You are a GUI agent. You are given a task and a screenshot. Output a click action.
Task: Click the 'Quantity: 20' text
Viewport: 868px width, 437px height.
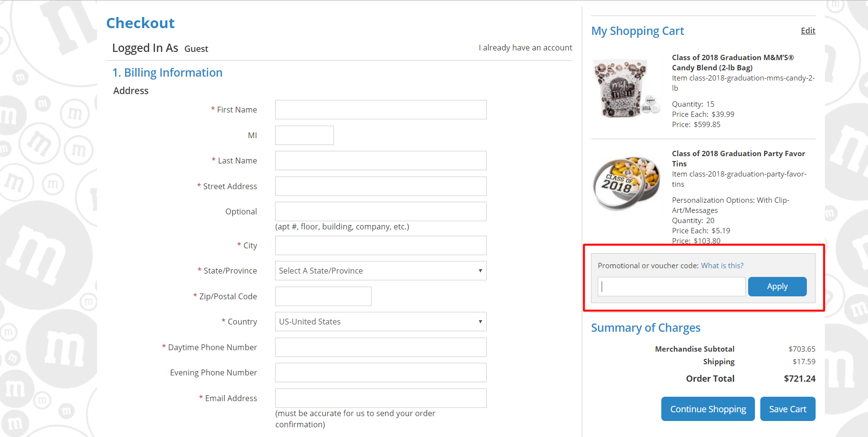(693, 221)
